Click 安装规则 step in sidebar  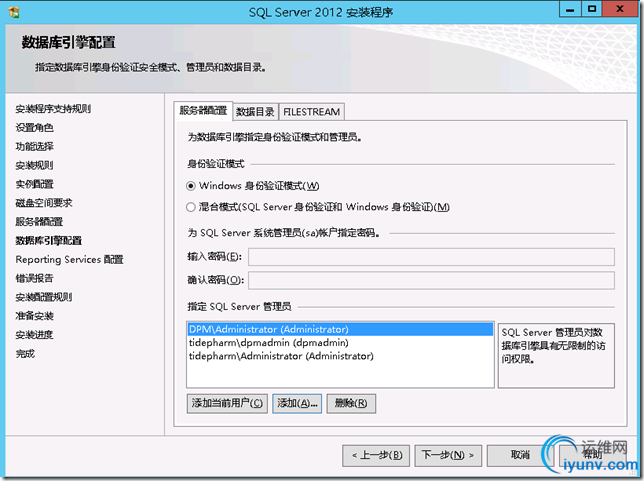34,166
